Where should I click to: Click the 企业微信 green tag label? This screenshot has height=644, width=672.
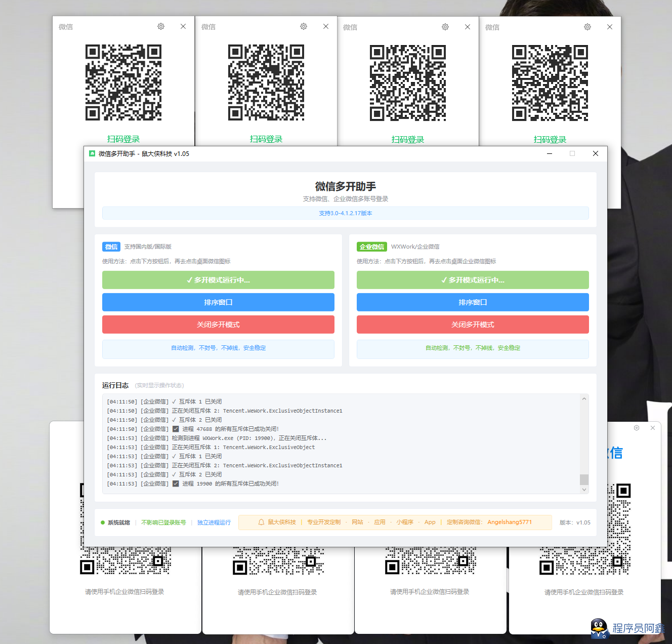[x=372, y=247]
